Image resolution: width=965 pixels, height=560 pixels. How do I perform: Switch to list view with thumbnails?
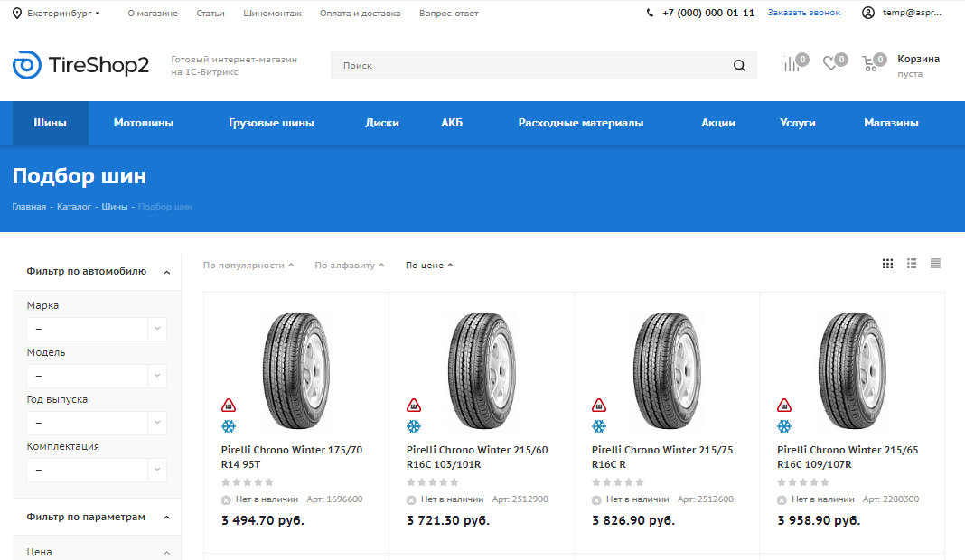pos(912,264)
